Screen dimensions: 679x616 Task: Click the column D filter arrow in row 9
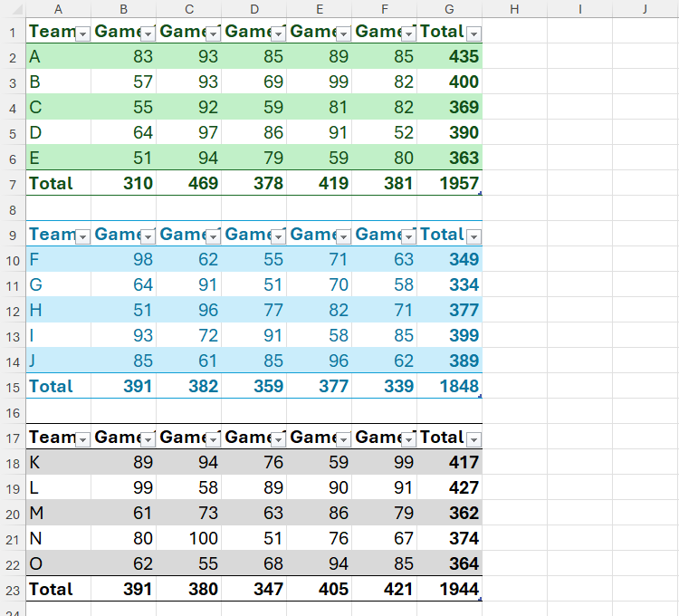[x=279, y=236]
